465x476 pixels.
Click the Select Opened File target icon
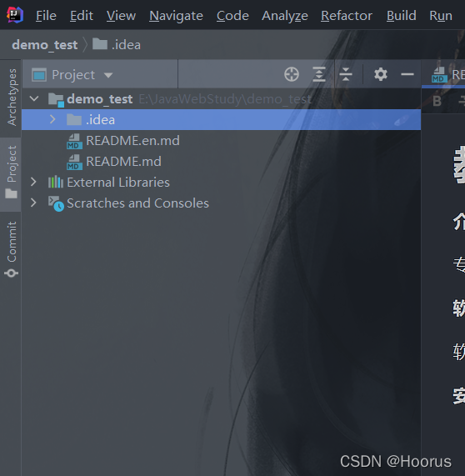(292, 74)
